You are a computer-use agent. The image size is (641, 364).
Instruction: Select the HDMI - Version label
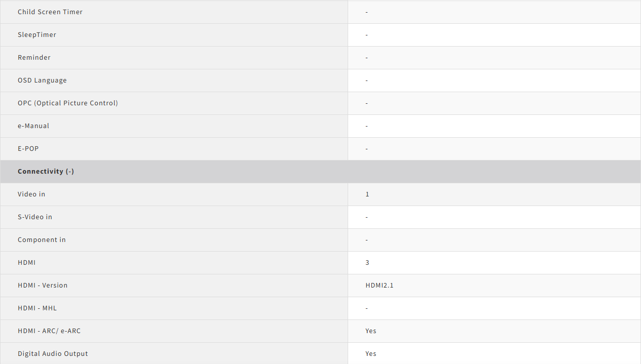click(x=43, y=286)
